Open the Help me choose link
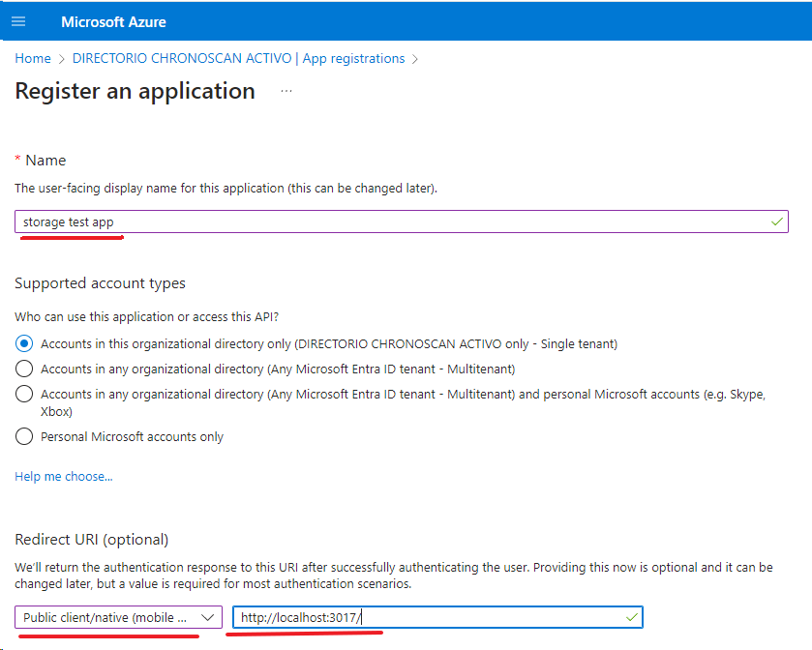This screenshot has height=650, width=812. (x=64, y=476)
